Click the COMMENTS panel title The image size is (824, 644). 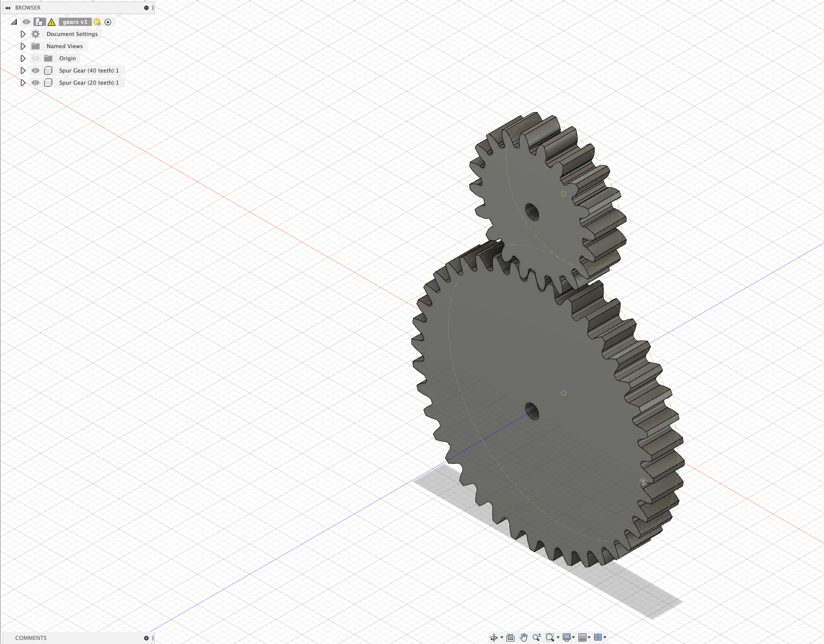[x=31, y=638]
